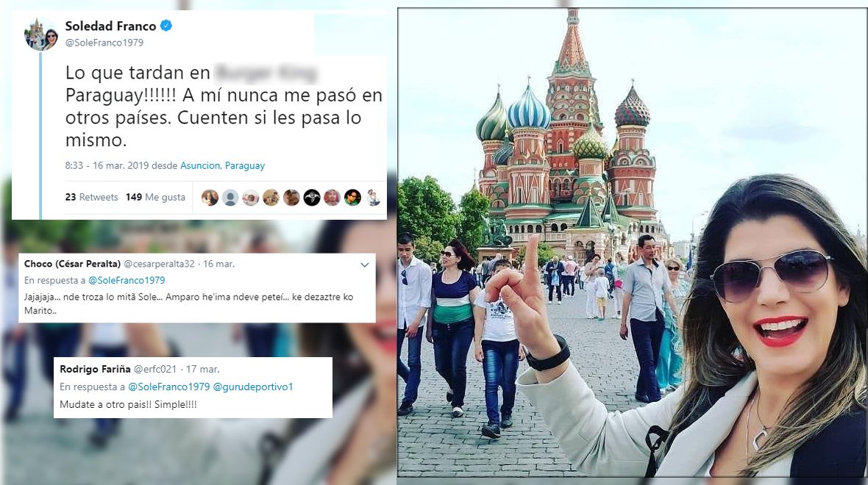This screenshot has height=485, width=868.
Task: Open Choco (César Peralta) profile name
Action: coord(72,264)
